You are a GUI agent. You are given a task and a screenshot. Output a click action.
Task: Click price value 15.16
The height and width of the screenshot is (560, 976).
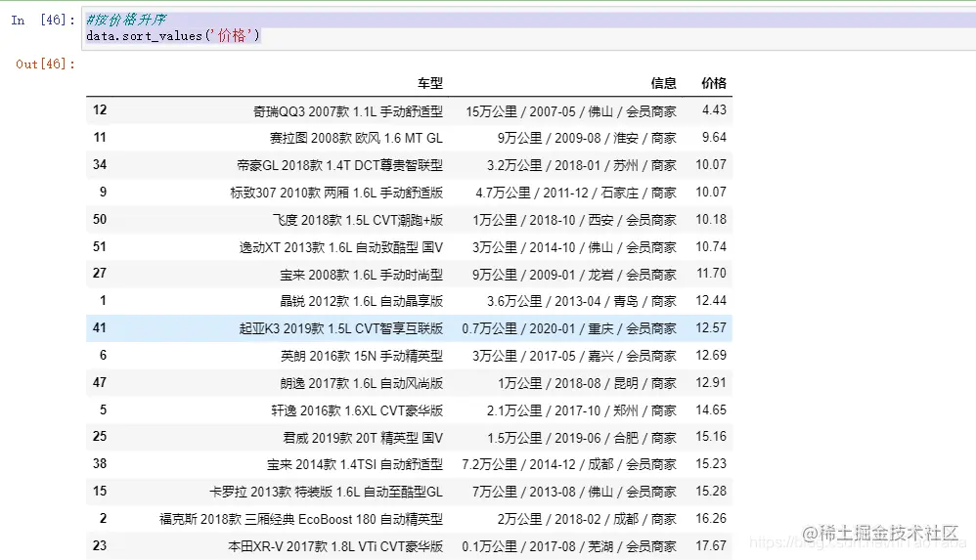pyautogui.click(x=711, y=436)
